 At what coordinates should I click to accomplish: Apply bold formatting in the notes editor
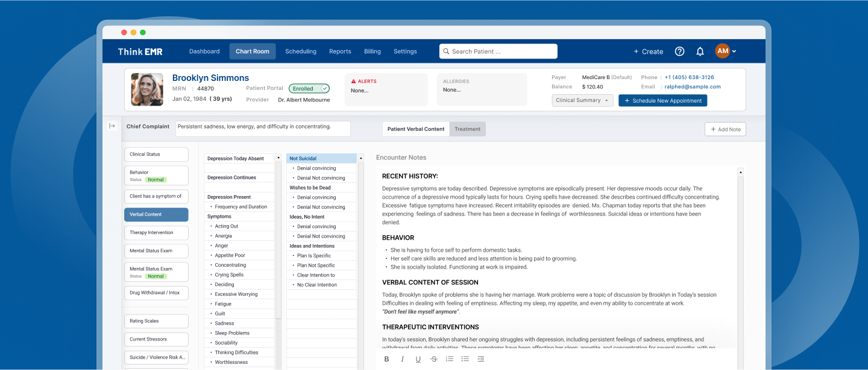pos(386,359)
